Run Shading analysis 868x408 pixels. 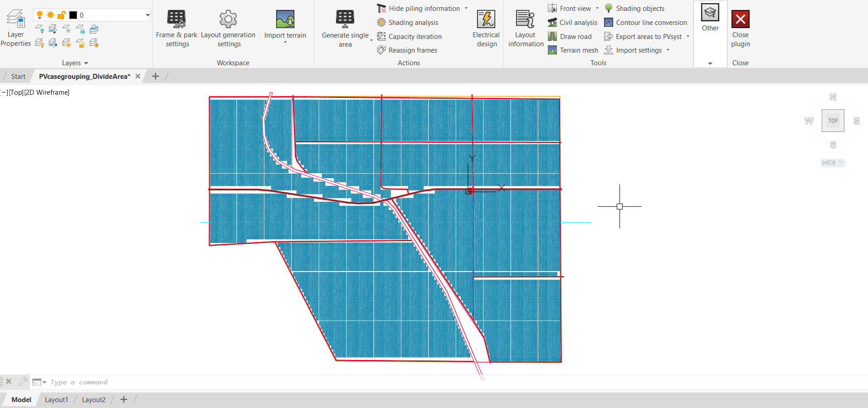(413, 23)
